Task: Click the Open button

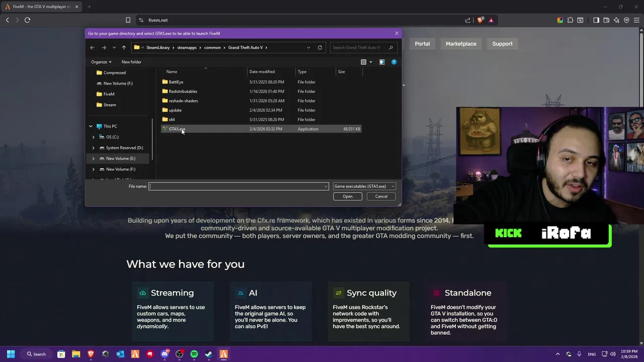Action: click(348, 196)
